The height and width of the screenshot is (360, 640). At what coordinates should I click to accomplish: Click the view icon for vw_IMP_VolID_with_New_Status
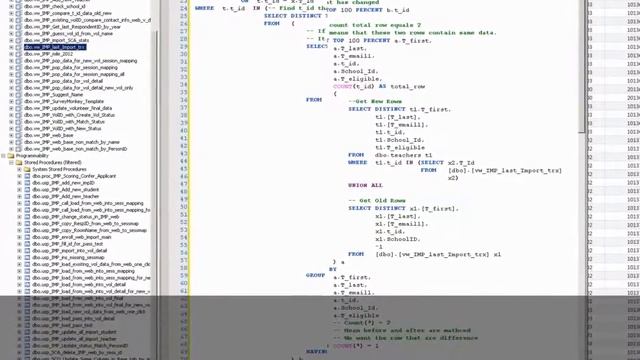pos(18,129)
